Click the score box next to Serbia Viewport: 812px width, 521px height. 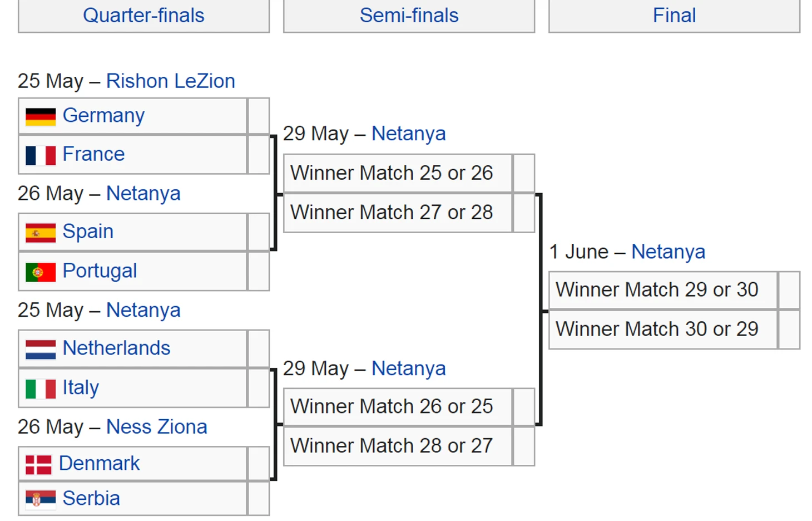(259, 498)
